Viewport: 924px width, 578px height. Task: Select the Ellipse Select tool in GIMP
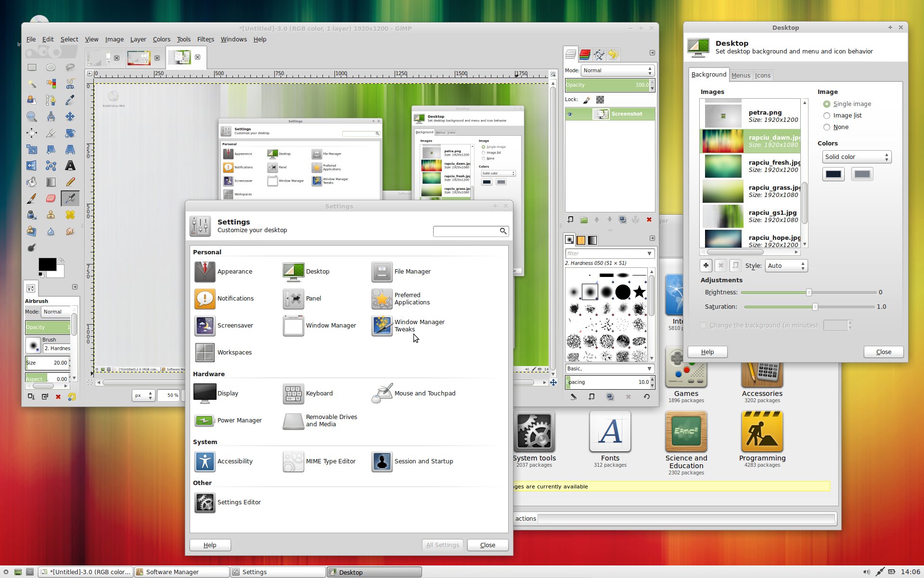[51, 67]
